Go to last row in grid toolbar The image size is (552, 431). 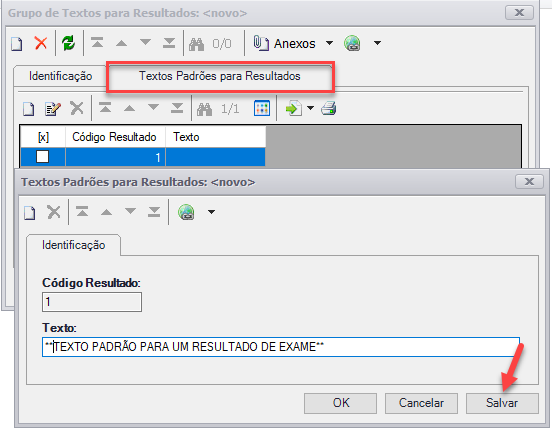point(177,108)
